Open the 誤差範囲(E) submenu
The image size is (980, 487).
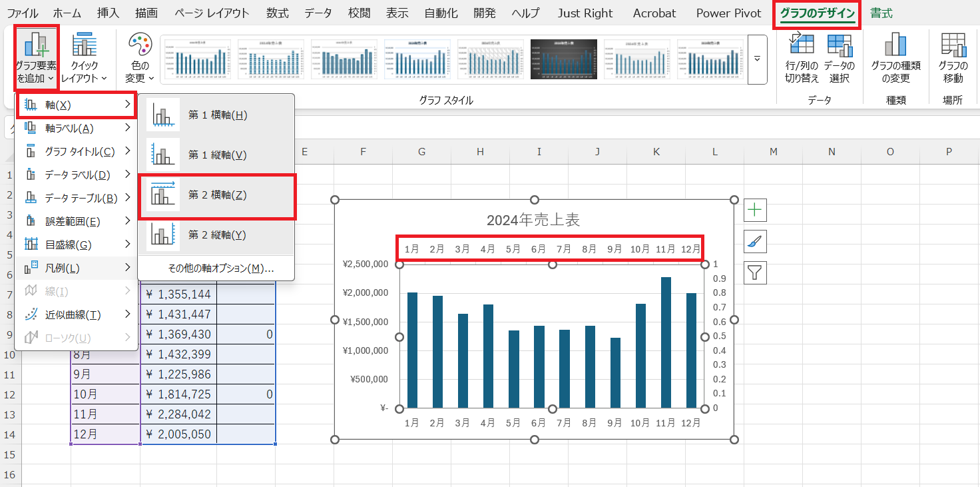pyautogui.click(x=77, y=222)
